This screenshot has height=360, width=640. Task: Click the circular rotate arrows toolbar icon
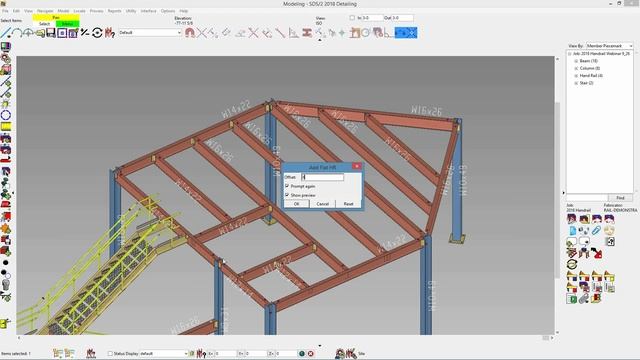click(x=97, y=33)
